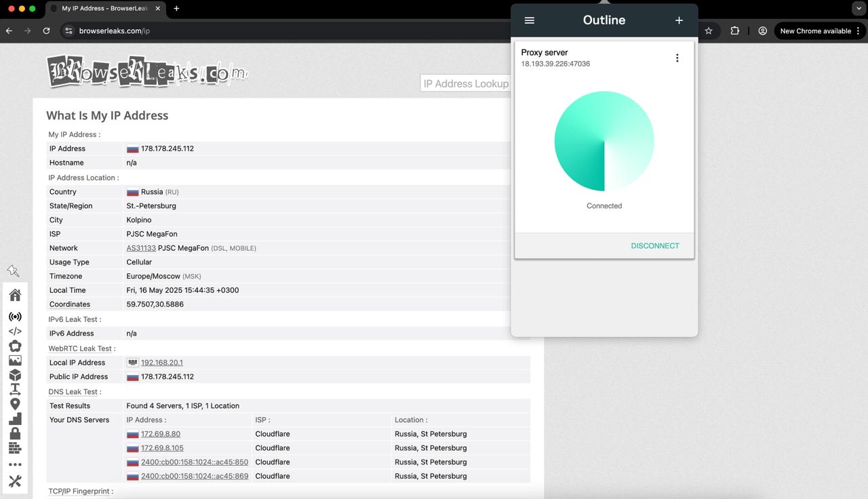The height and width of the screenshot is (499, 868).
Task: Click the Chrome forward arrow
Action: (x=28, y=31)
